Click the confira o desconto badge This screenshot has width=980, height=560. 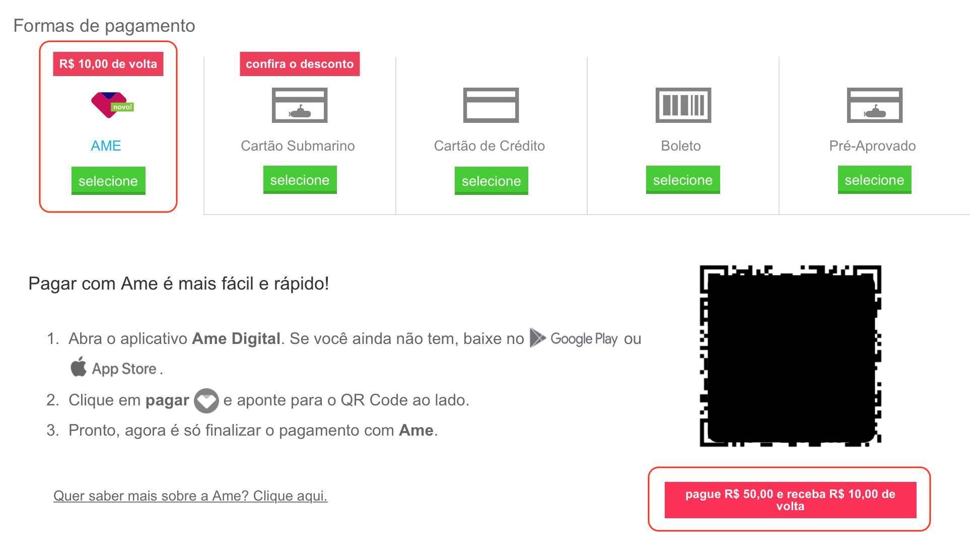click(x=300, y=64)
